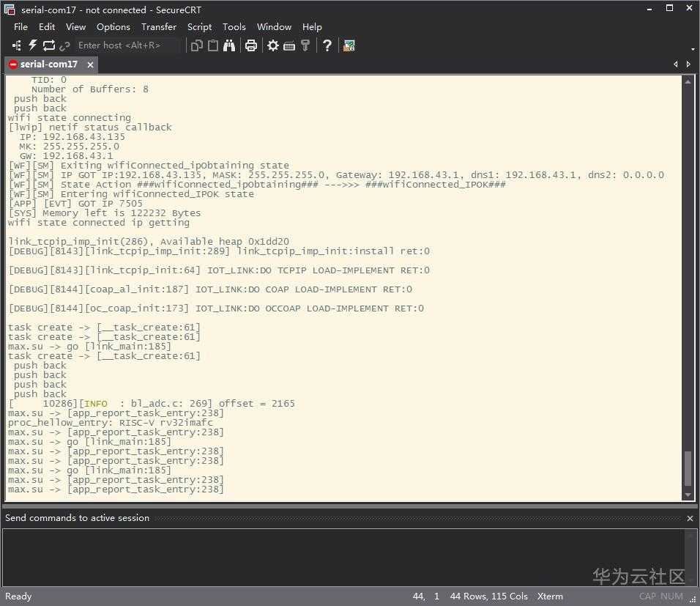Image resolution: width=700 pixels, height=606 pixels.
Task: Open the Help menu
Action: (x=312, y=27)
